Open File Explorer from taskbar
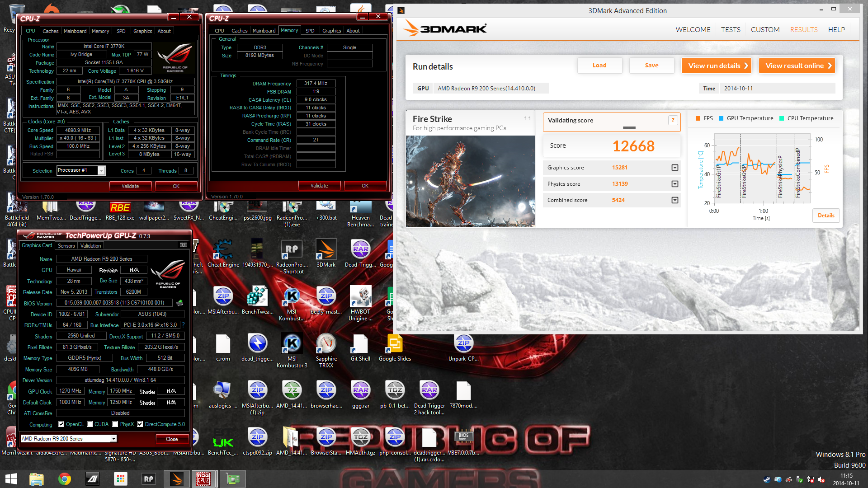The height and width of the screenshot is (488, 868). click(x=37, y=479)
